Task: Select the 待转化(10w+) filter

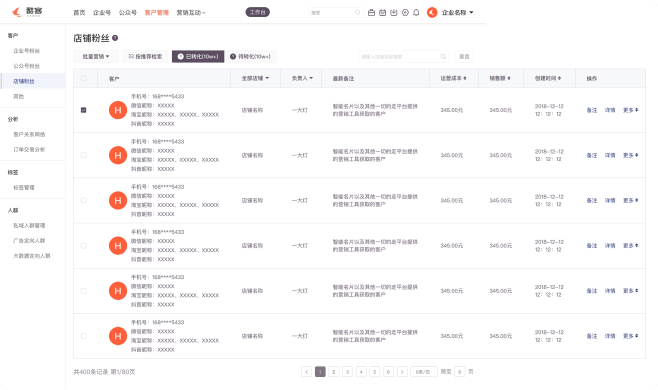Action: (251, 57)
